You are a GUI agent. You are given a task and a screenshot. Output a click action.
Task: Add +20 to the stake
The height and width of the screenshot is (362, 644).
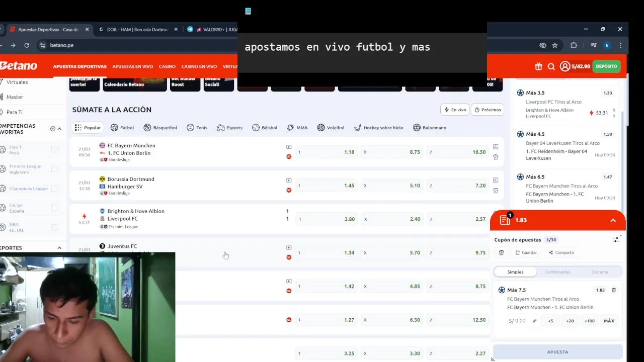pyautogui.click(x=570, y=321)
